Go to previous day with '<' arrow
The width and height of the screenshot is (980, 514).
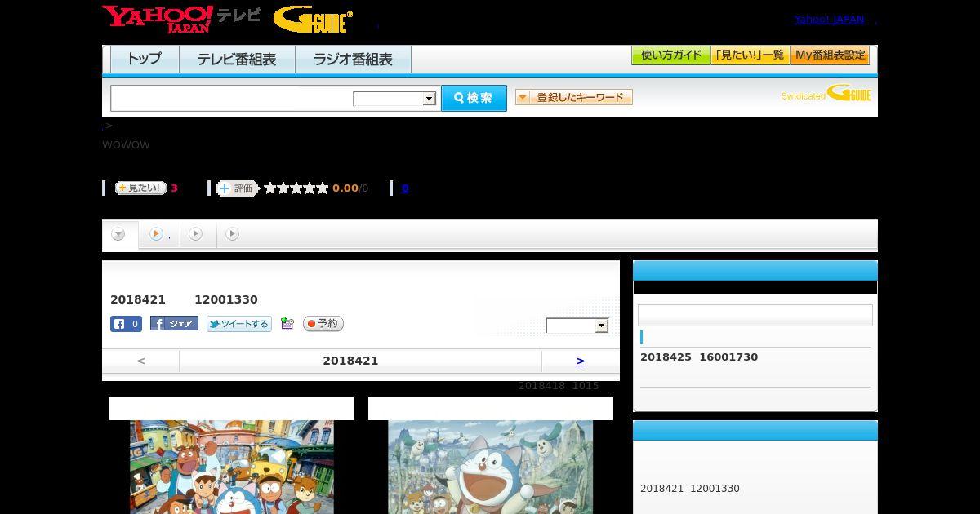coord(141,361)
